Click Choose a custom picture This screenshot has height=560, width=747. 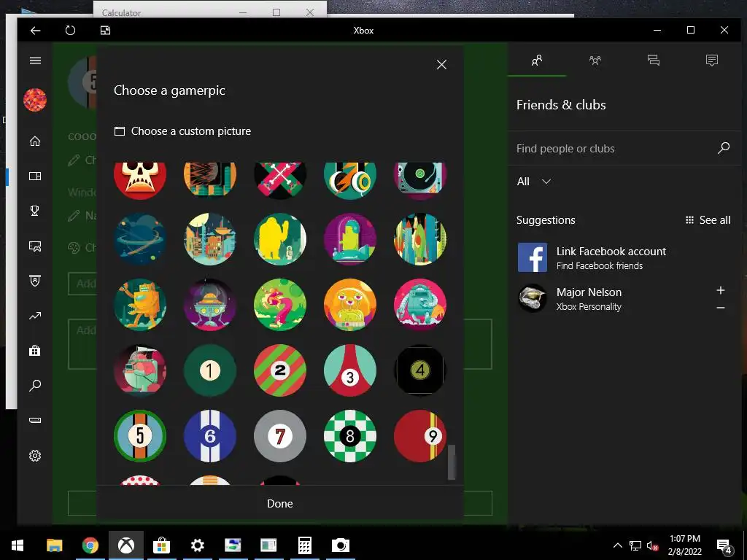[182, 131]
